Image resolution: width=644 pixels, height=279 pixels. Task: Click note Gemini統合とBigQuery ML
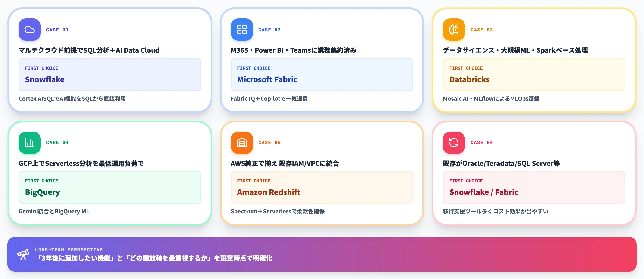click(x=54, y=211)
